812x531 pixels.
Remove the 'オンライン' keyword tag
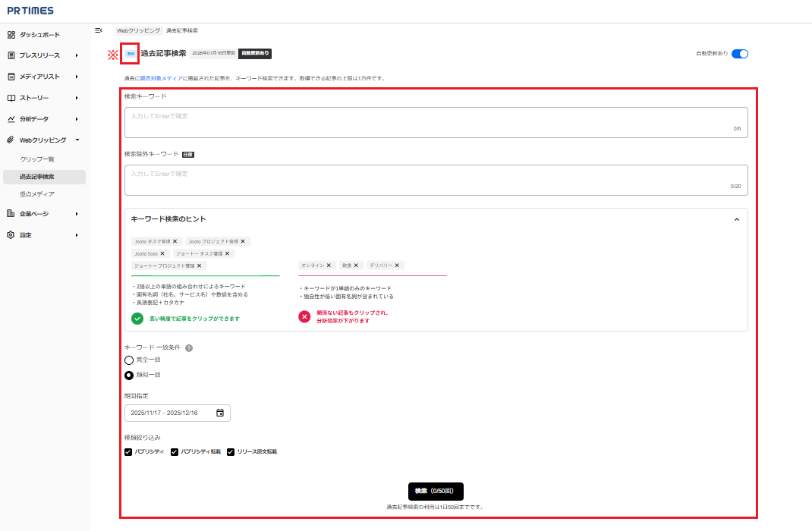329,265
